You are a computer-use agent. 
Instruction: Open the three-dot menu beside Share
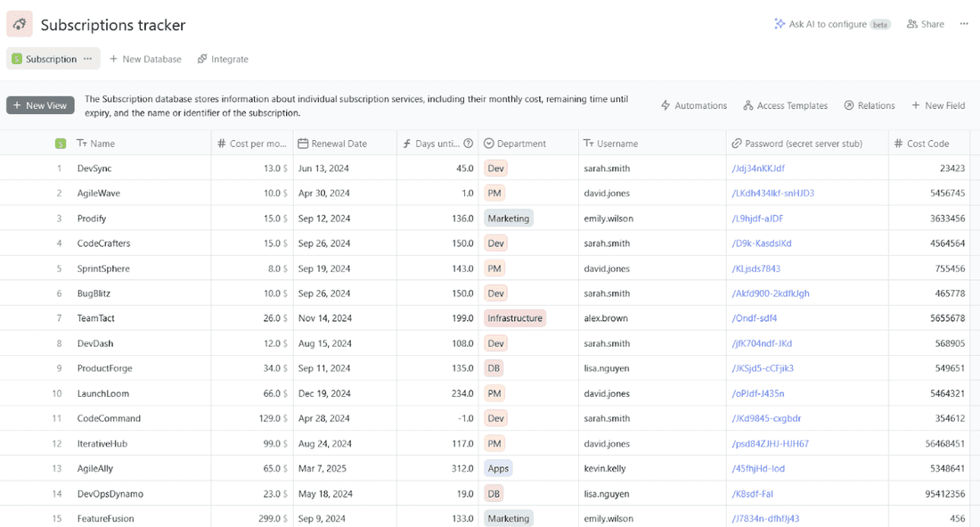tap(964, 24)
